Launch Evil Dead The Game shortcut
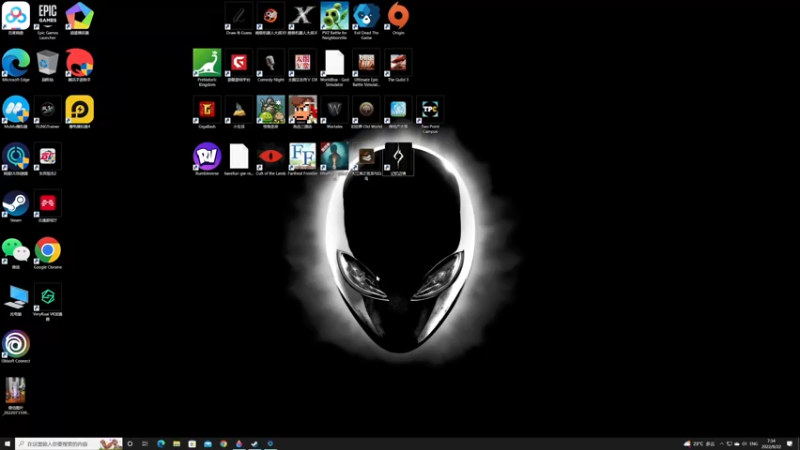The image size is (800, 450). click(x=366, y=20)
